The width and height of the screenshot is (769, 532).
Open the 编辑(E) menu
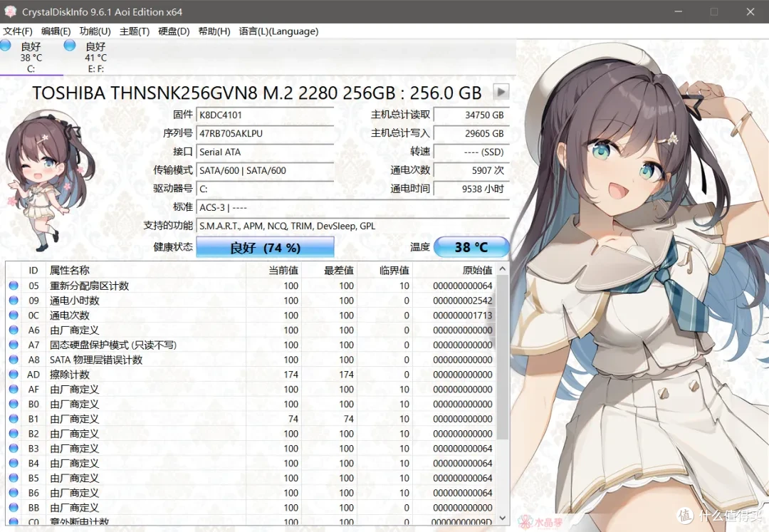tap(56, 31)
